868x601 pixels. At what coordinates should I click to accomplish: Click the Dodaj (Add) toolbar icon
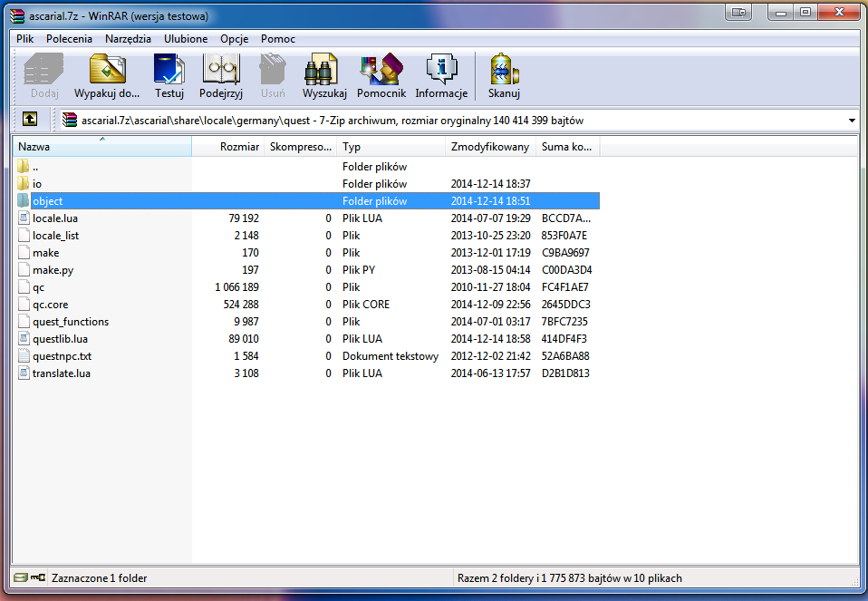click(43, 69)
